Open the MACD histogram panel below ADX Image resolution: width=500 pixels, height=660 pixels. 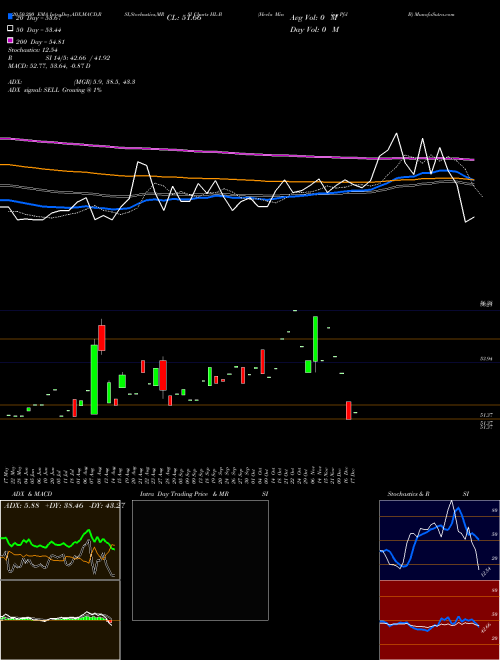(60, 620)
